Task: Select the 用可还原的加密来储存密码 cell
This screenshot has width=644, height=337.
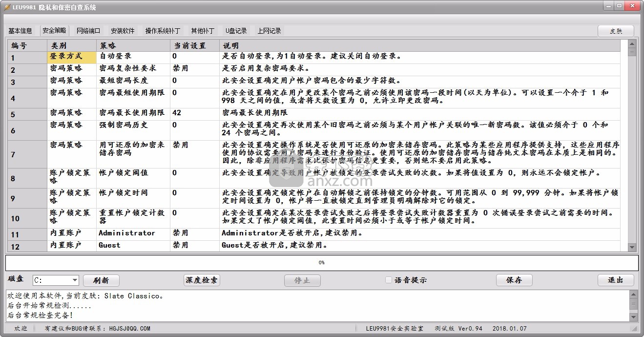Action: pos(133,154)
